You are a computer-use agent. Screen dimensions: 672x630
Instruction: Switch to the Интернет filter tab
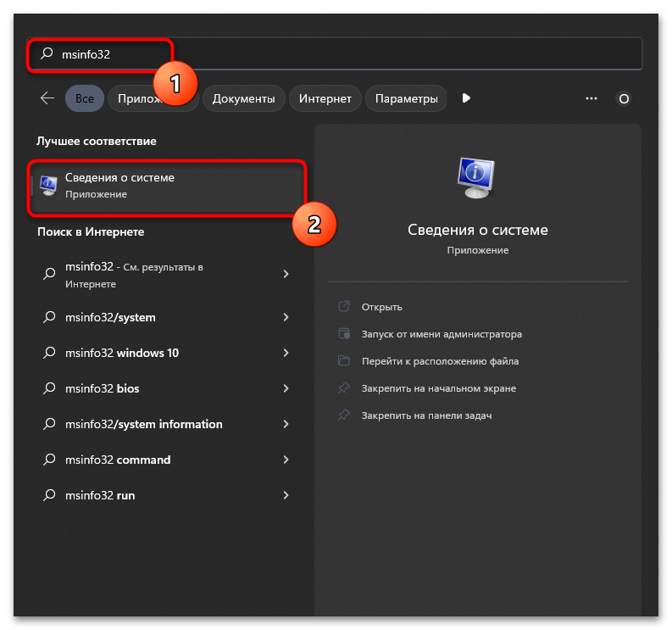325,98
